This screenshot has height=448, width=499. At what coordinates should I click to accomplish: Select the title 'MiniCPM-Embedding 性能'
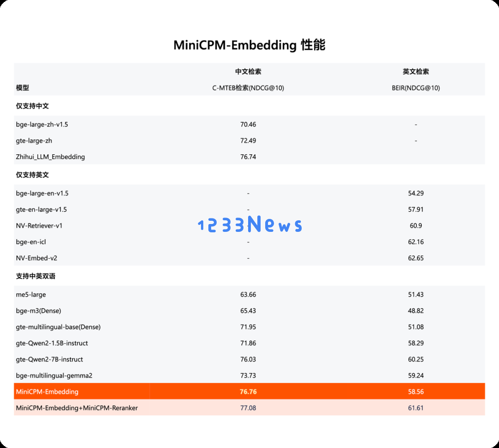(x=249, y=45)
